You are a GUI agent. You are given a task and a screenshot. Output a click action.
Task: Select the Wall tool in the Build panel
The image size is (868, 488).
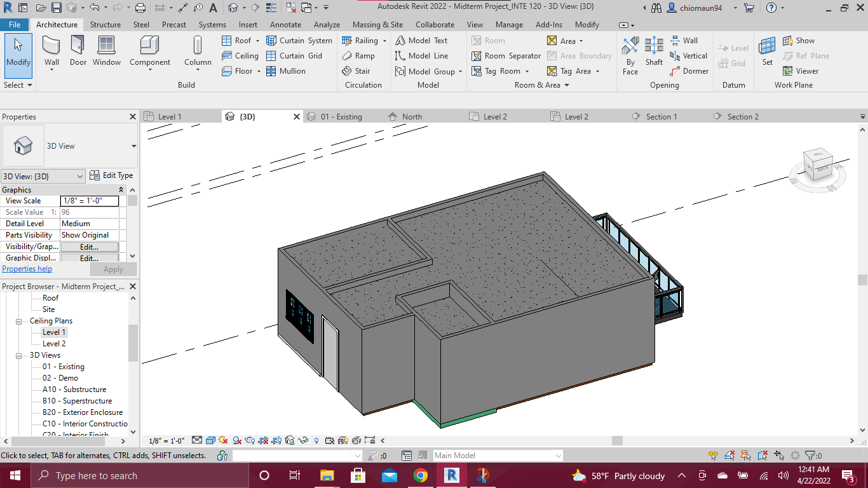click(x=51, y=51)
